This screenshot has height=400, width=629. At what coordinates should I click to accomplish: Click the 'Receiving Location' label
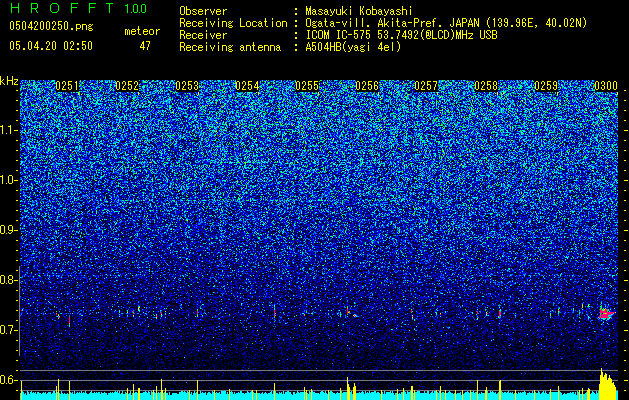pyautogui.click(x=233, y=23)
